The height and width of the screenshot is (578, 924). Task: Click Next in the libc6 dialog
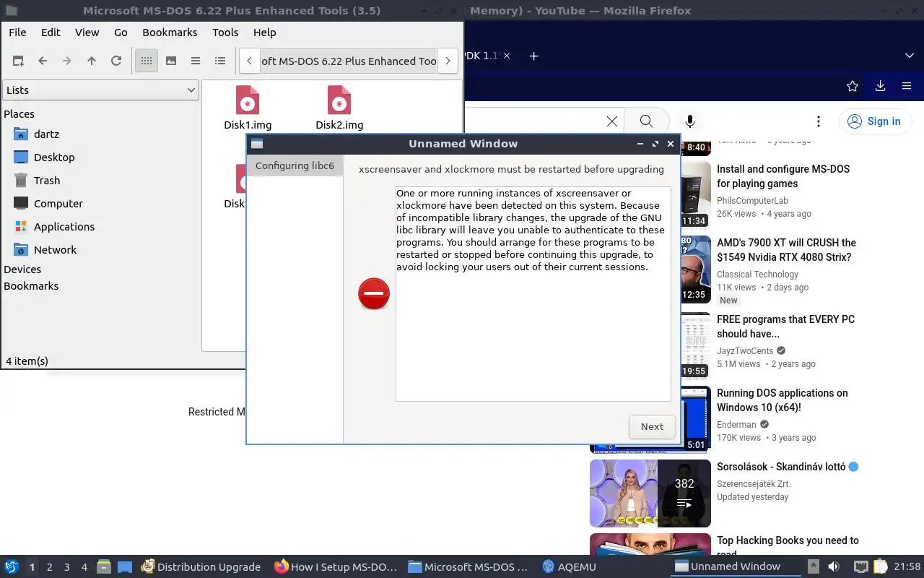tap(652, 426)
